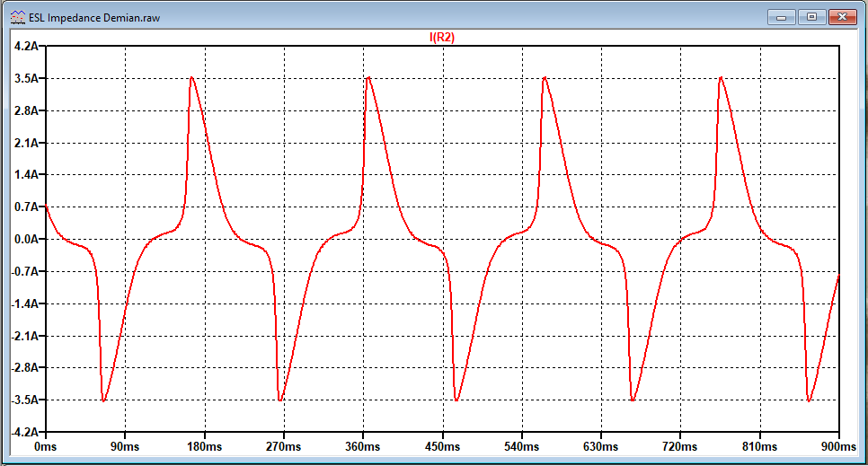The width and height of the screenshot is (868, 466).
Task: Click the -1.4A vertical axis label
Action: point(25,303)
